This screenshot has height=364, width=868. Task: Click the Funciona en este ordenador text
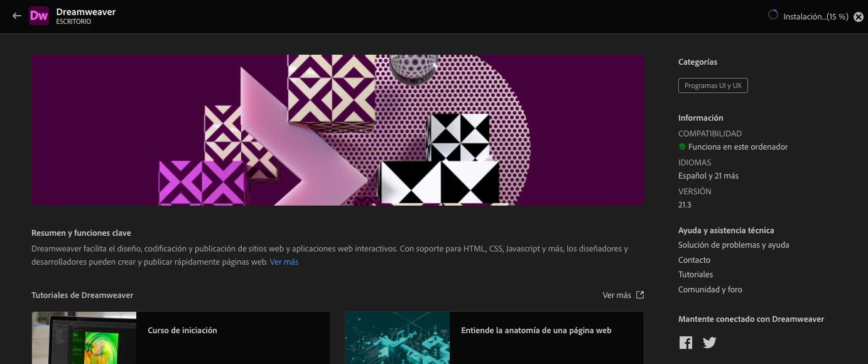point(738,147)
